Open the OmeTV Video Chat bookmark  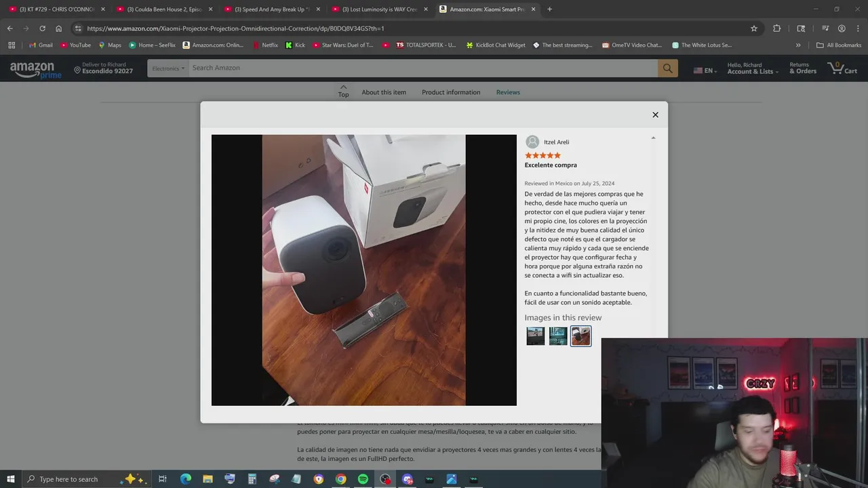[632, 45]
